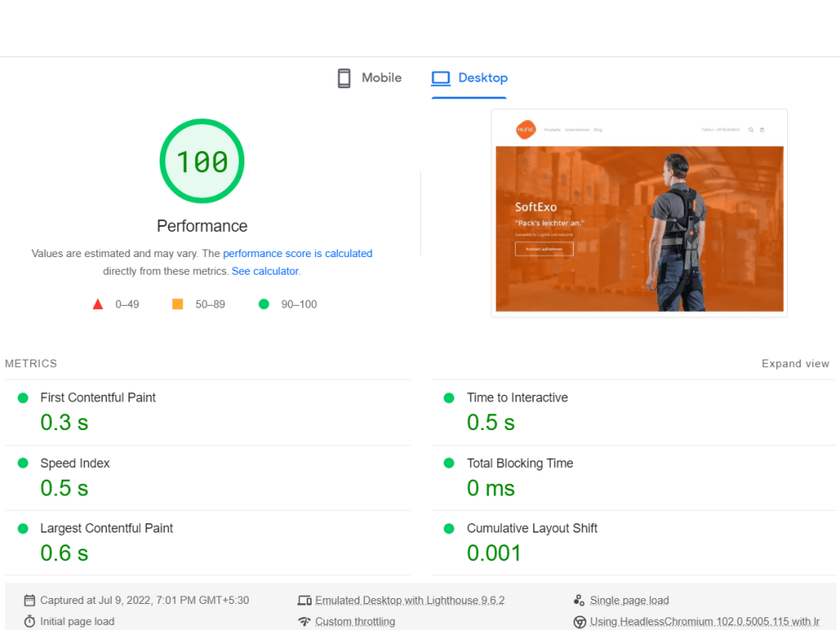
Task: Click the orange square swatch for 50–89 range
Action: [x=177, y=303]
